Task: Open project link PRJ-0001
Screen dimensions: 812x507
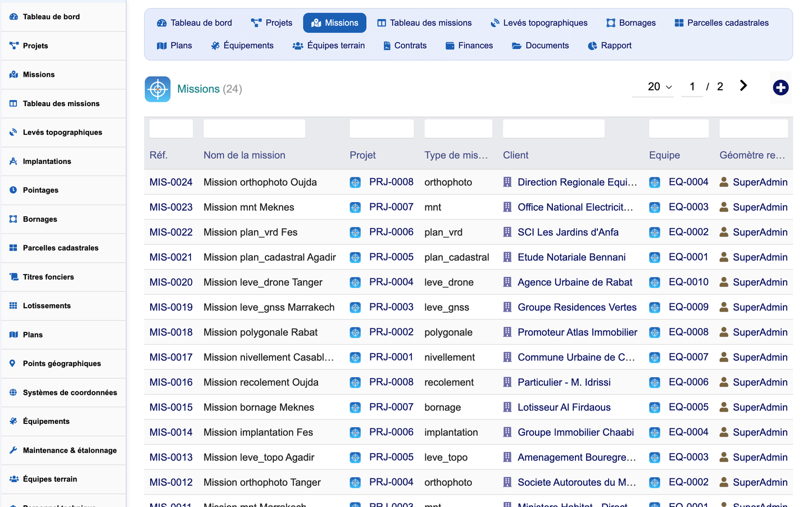Action: pyautogui.click(x=391, y=357)
